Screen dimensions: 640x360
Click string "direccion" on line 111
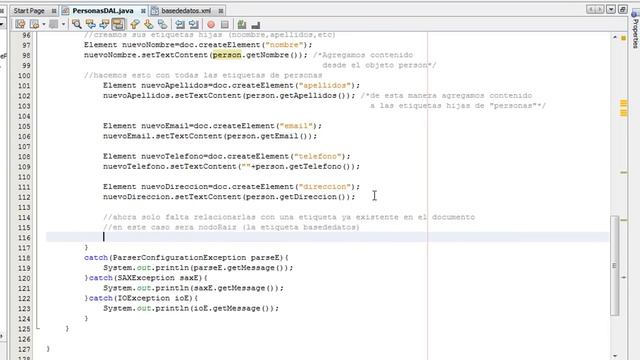[324, 187]
